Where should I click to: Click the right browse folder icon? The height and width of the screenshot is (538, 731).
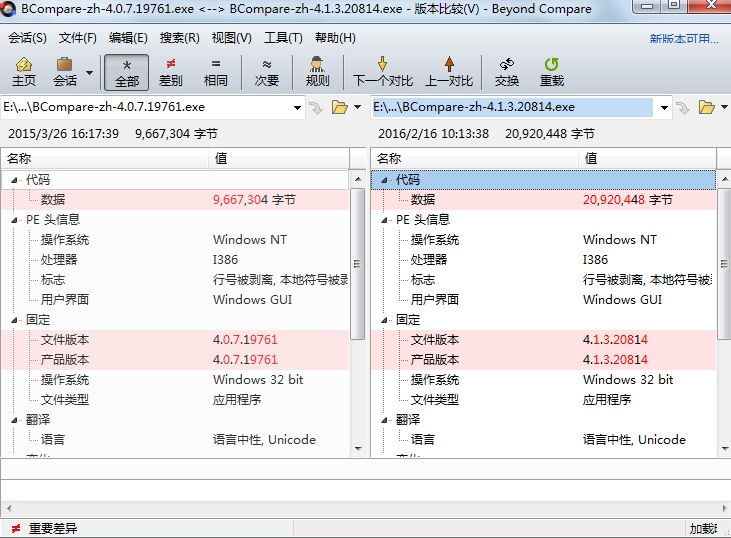tap(706, 107)
